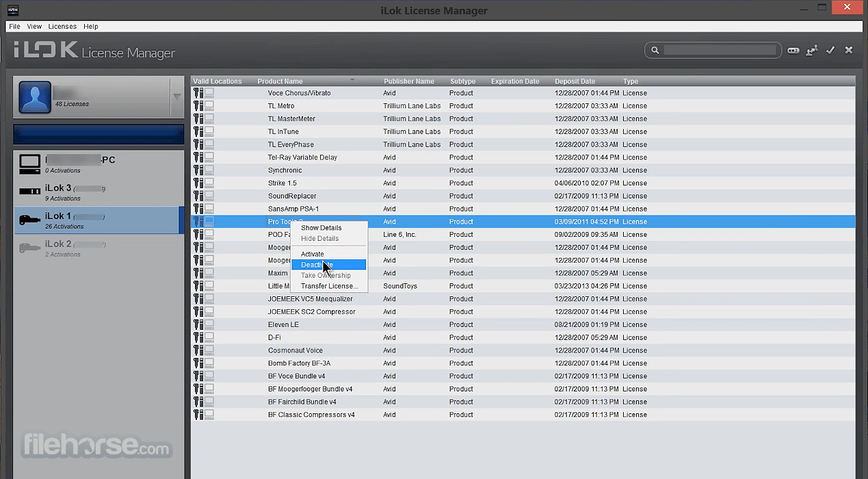The width and height of the screenshot is (868, 479).
Task: Click the iLok location icon on the Strike 1.5 row
Action: tap(198, 183)
